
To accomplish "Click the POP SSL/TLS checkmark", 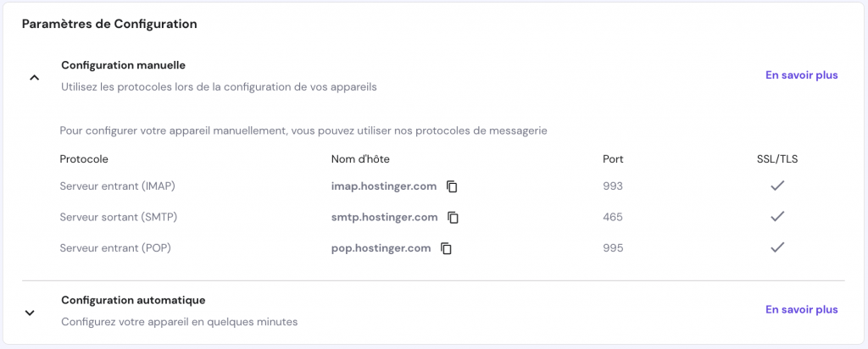I will (776, 247).
